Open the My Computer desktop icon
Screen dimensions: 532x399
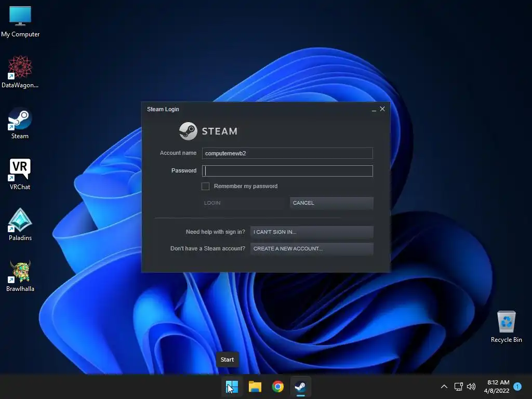coord(20,22)
